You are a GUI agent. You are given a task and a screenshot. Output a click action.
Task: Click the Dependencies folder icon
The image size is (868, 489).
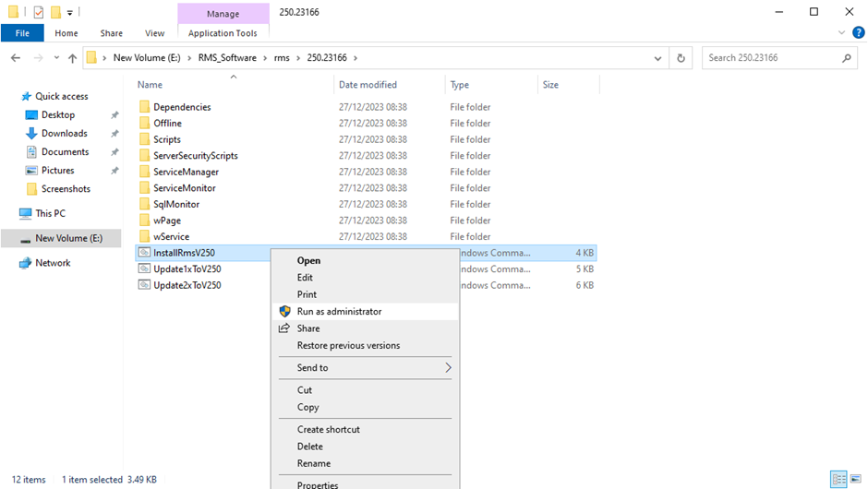coord(144,107)
